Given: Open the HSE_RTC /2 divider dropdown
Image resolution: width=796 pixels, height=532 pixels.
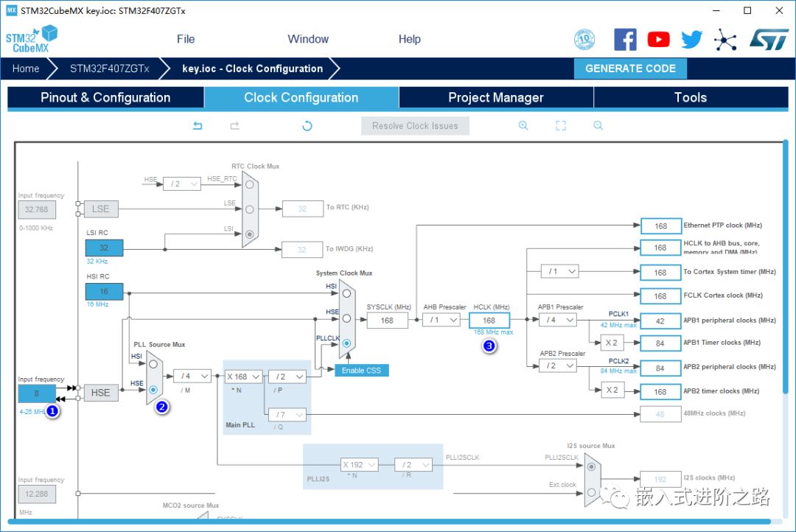Looking at the screenshot, I should 182,183.
